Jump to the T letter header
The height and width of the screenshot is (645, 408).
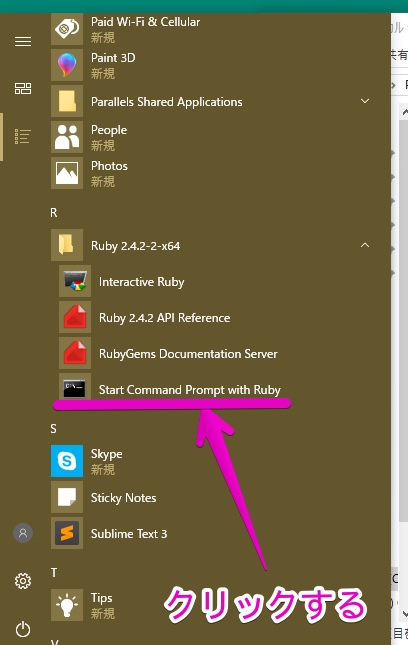54,572
